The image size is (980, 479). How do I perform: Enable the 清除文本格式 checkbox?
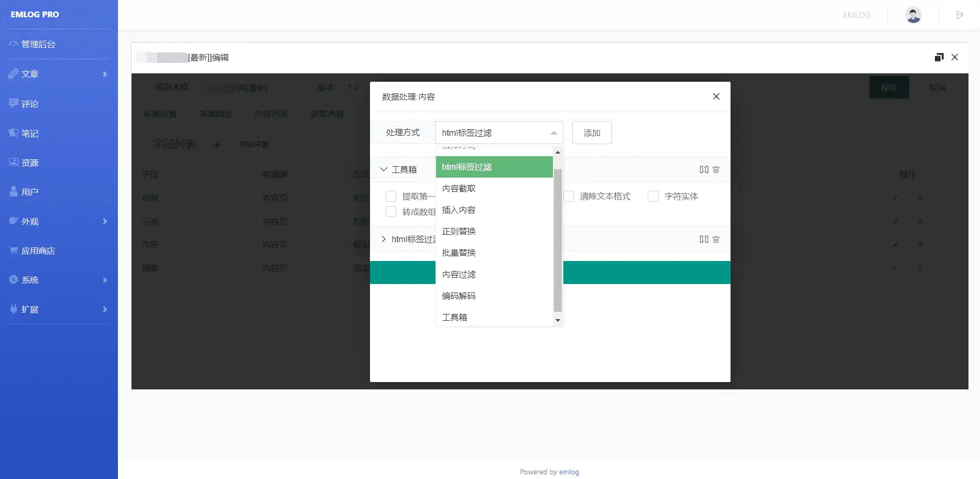(569, 197)
